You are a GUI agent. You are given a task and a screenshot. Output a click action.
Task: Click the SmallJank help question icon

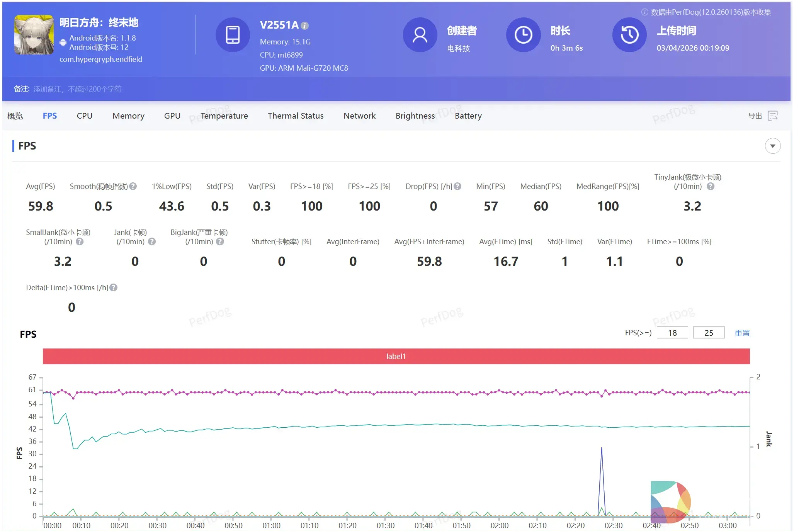click(x=80, y=241)
